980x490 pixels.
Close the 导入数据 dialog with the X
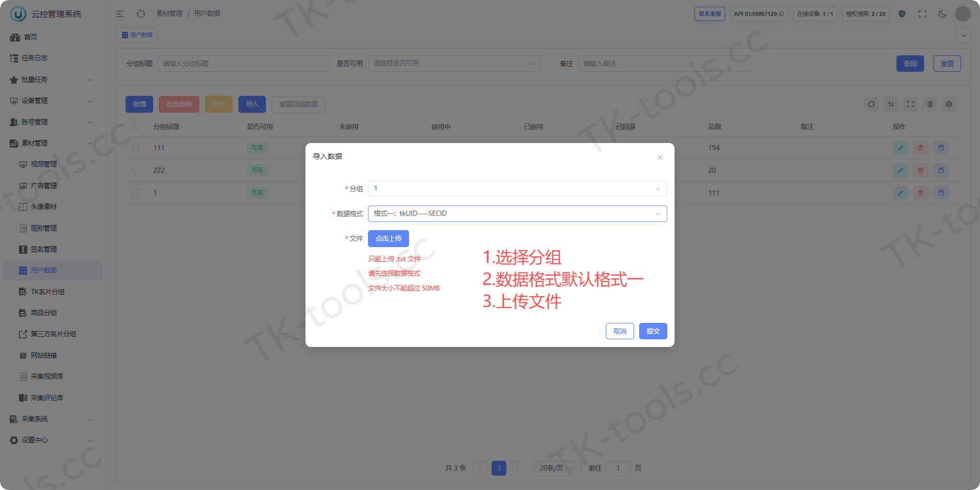(x=660, y=157)
